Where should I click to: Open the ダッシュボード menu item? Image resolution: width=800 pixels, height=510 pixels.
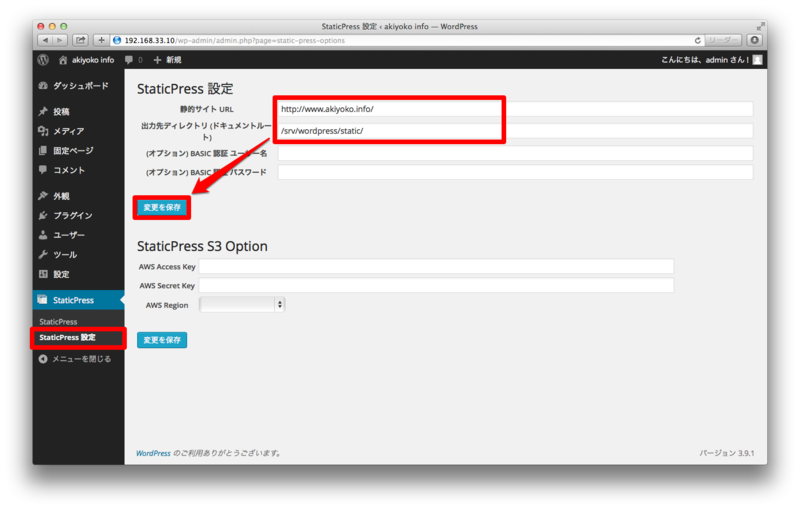click(79, 86)
